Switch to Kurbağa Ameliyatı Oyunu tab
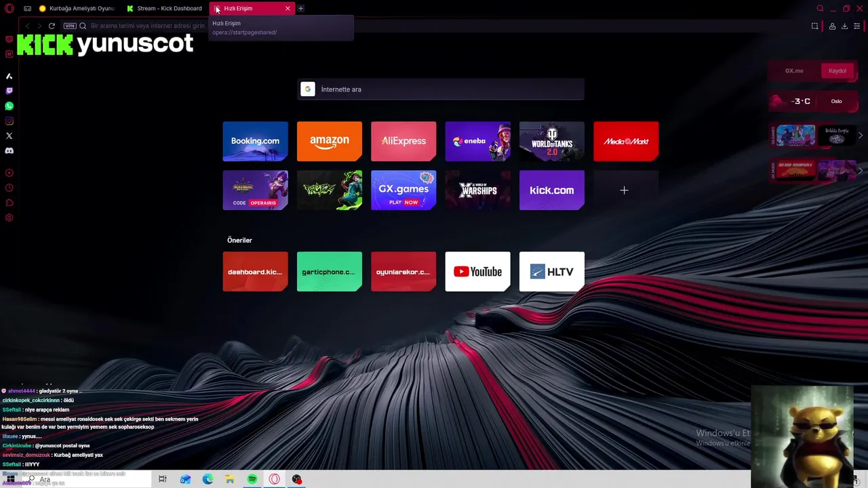Image resolution: width=868 pixels, height=488 pixels. [x=77, y=8]
